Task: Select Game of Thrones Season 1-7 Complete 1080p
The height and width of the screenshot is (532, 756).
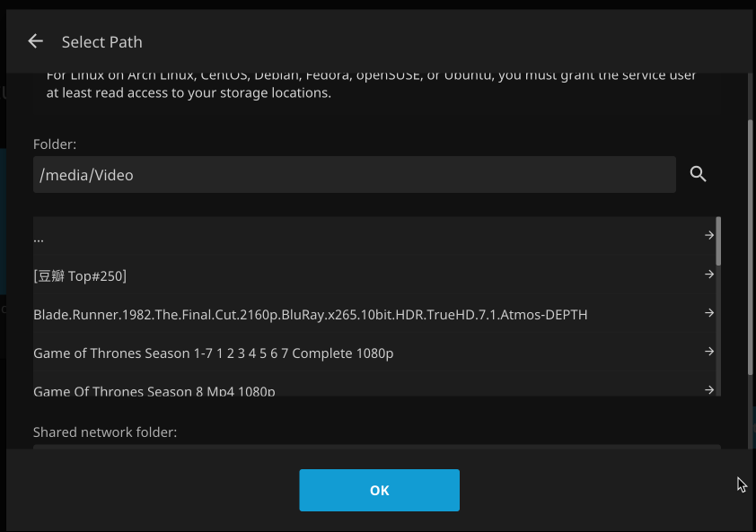Action: click(x=213, y=353)
